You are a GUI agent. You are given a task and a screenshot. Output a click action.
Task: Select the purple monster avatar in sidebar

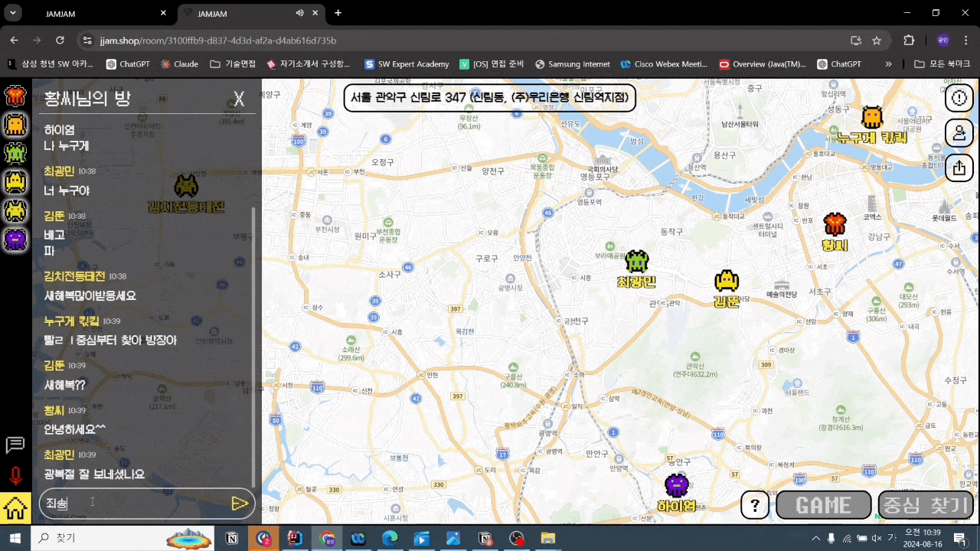click(x=15, y=240)
